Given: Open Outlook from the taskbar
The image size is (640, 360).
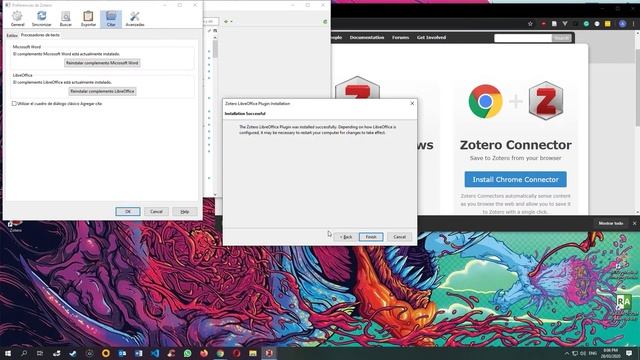Looking at the screenshot, I should [122, 353].
